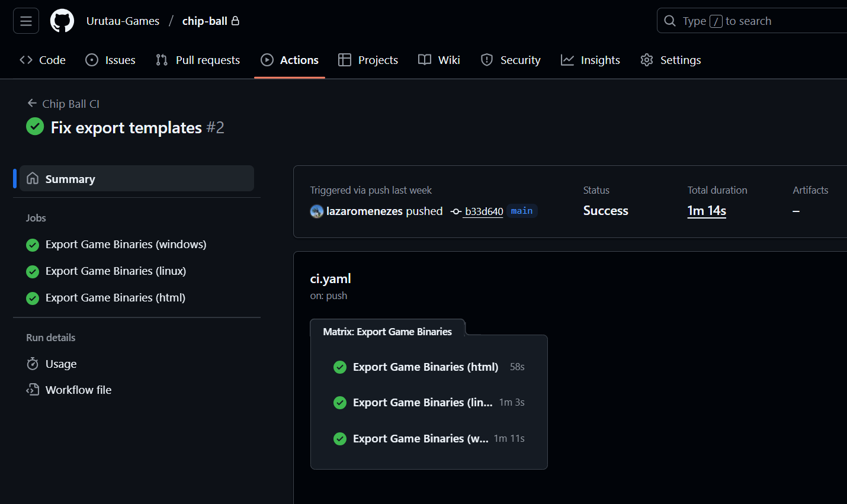
Task: Click the Summary home icon
Action: pos(33,178)
